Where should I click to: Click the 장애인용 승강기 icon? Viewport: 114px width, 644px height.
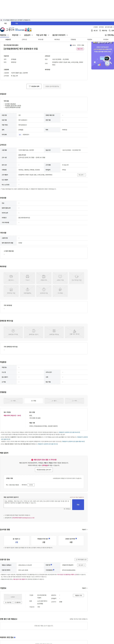click(34, 332)
